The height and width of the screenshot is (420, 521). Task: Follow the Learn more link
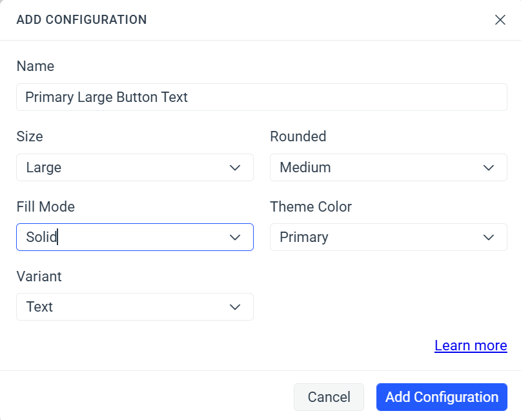471,345
